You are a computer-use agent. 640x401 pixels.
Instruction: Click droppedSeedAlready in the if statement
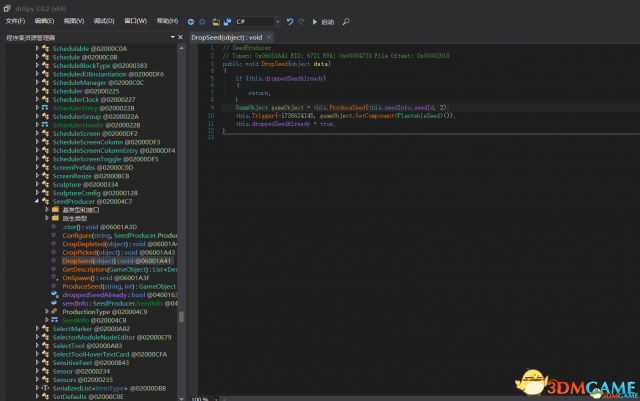pos(294,78)
